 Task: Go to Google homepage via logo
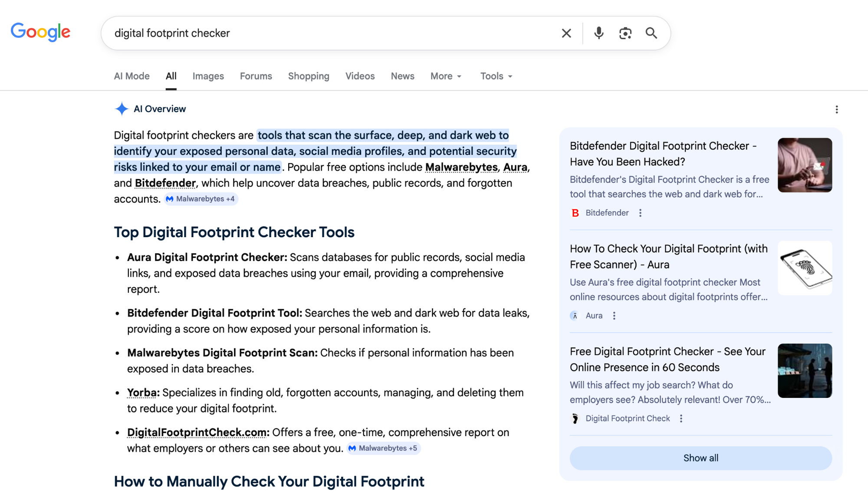pos(40,32)
